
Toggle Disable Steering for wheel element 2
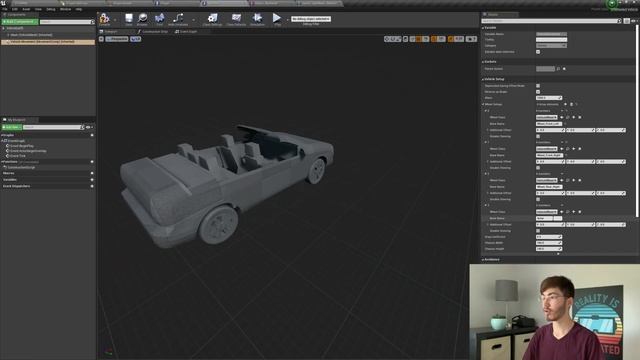point(538,199)
